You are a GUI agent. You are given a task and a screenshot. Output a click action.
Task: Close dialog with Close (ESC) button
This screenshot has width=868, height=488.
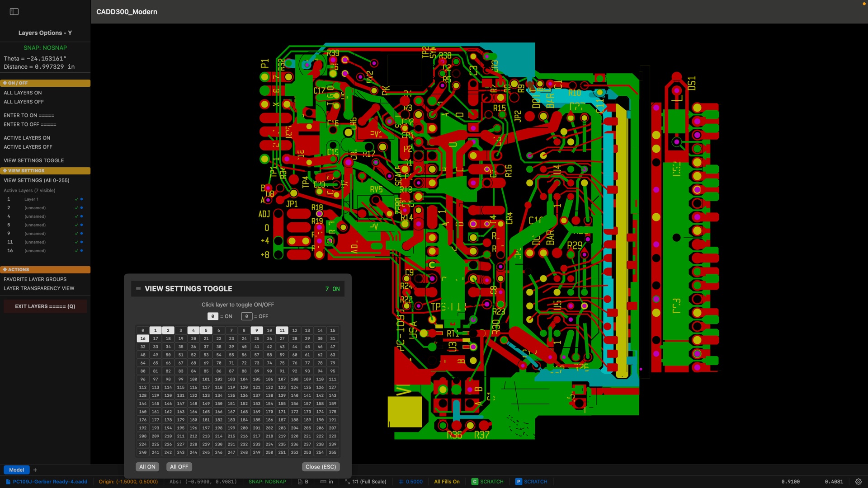pyautogui.click(x=321, y=467)
